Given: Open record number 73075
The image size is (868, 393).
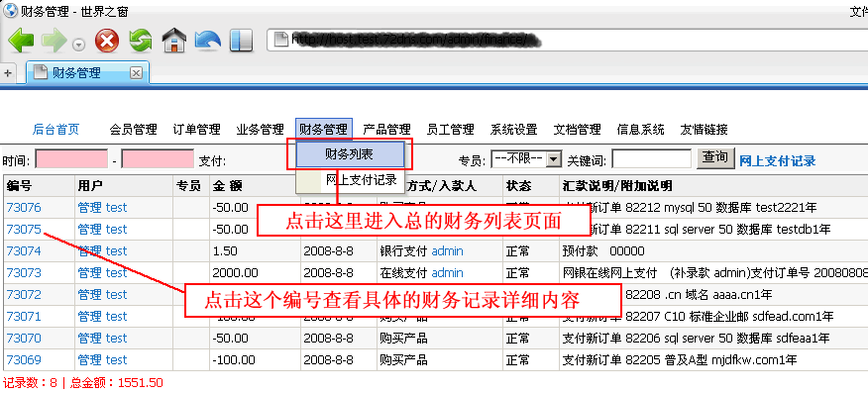Looking at the screenshot, I should click(x=24, y=229).
